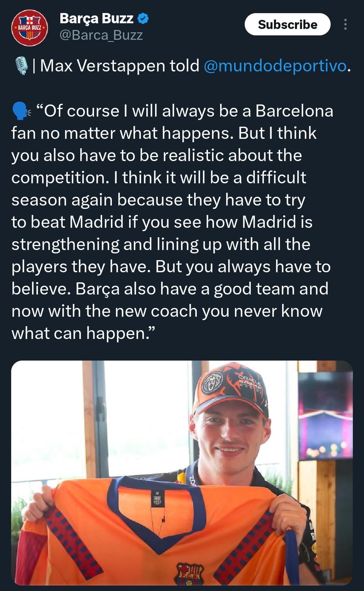This screenshot has width=364, height=591.
Task: Select the 'Max Verstappen told' text line
Action: pos(120,65)
